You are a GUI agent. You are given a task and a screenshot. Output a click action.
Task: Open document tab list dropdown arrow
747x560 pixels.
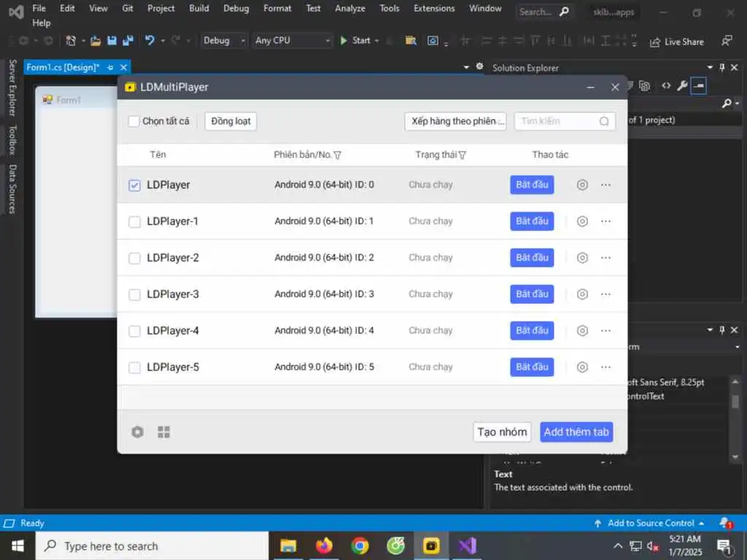[x=466, y=67]
